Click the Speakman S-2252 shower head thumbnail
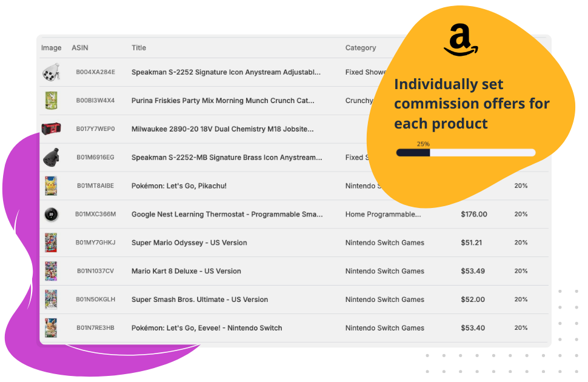 click(x=51, y=72)
